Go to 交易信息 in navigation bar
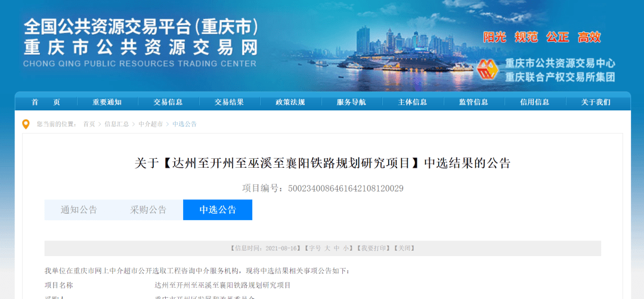 click(168, 103)
